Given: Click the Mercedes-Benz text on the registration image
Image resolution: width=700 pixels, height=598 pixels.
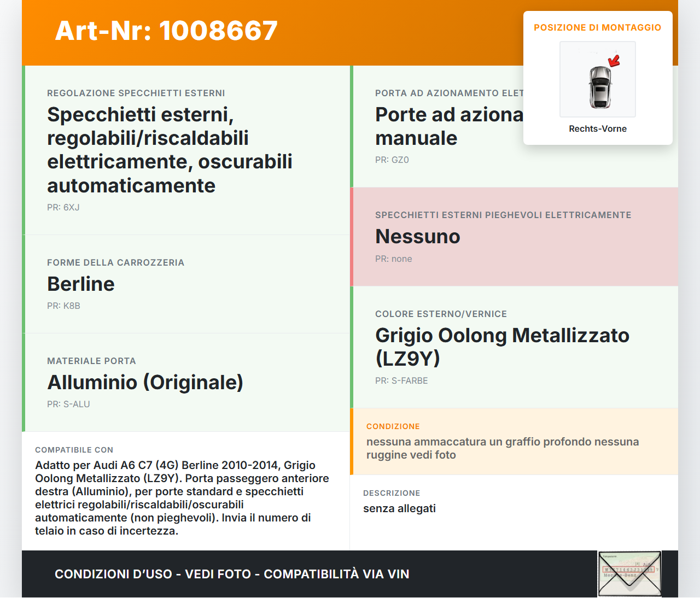Looking at the screenshot, I should (620, 574).
